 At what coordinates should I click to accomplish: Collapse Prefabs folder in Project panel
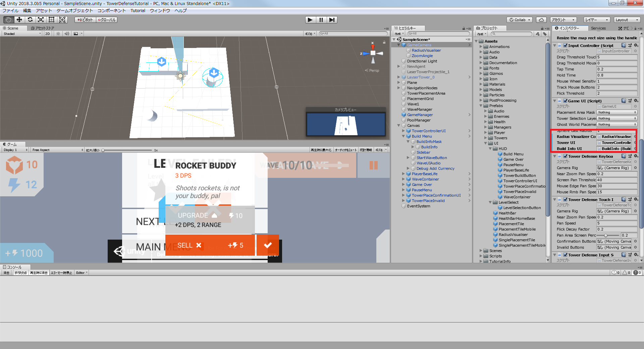click(x=481, y=106)
